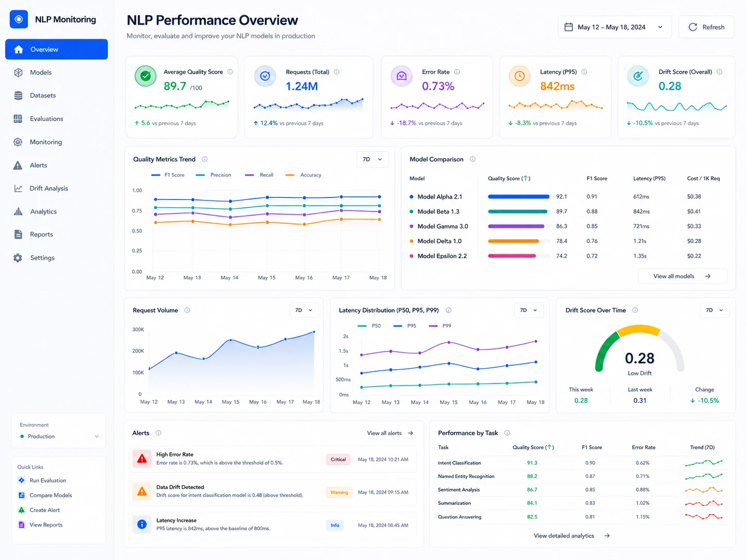Click Model Alpha 2.1 quality score bar
This screenshot has width=747, height=560.
(518, 196)
